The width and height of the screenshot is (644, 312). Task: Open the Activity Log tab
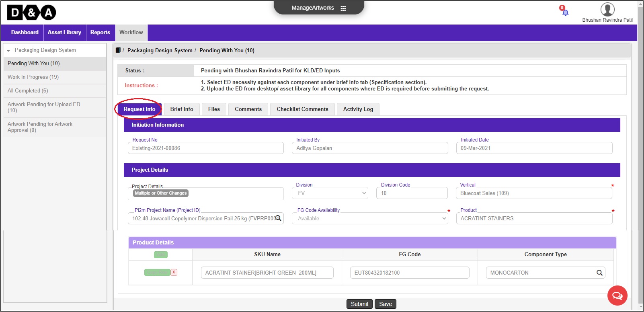(358, 109)
